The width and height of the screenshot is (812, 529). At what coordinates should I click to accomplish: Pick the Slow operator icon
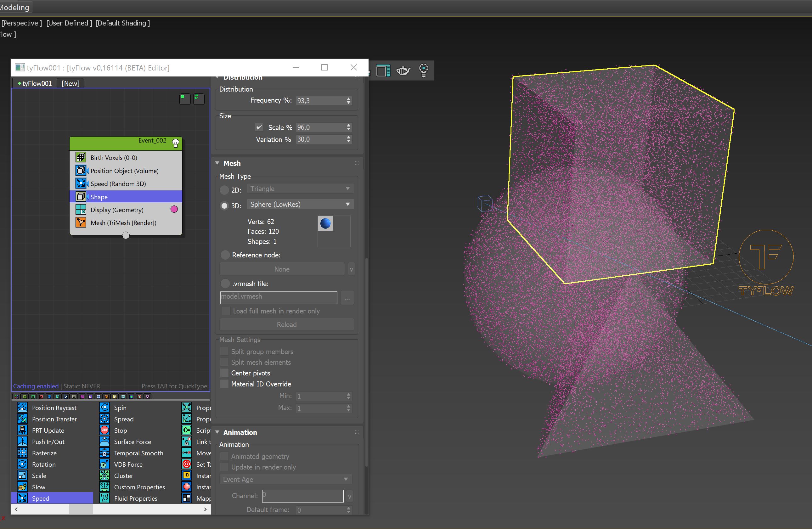coord(22,487)
